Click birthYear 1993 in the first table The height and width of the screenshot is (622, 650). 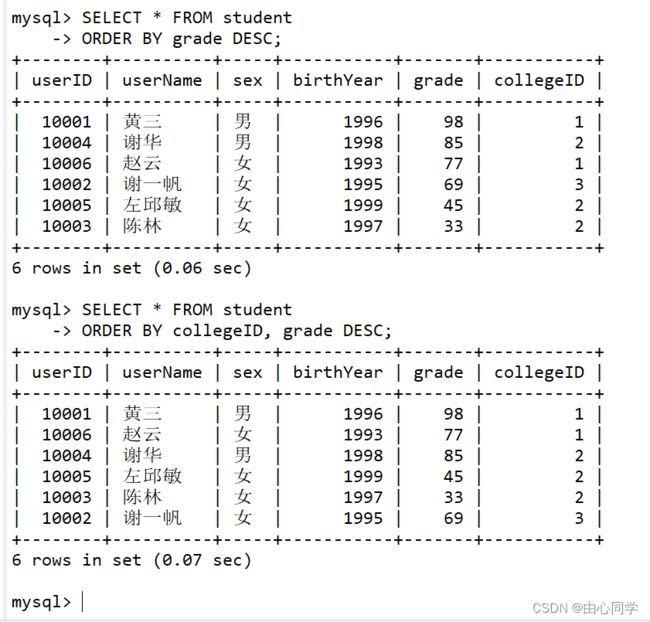coord(363,163)
